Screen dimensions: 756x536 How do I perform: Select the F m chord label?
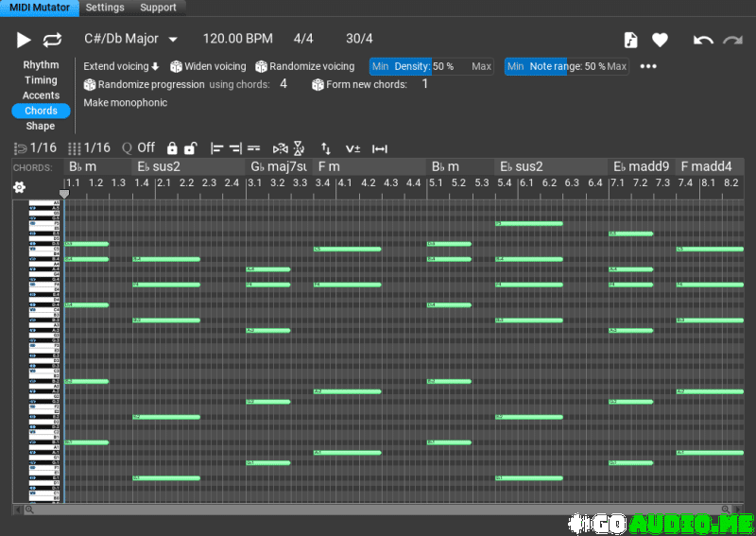click(x=369, y=167)
